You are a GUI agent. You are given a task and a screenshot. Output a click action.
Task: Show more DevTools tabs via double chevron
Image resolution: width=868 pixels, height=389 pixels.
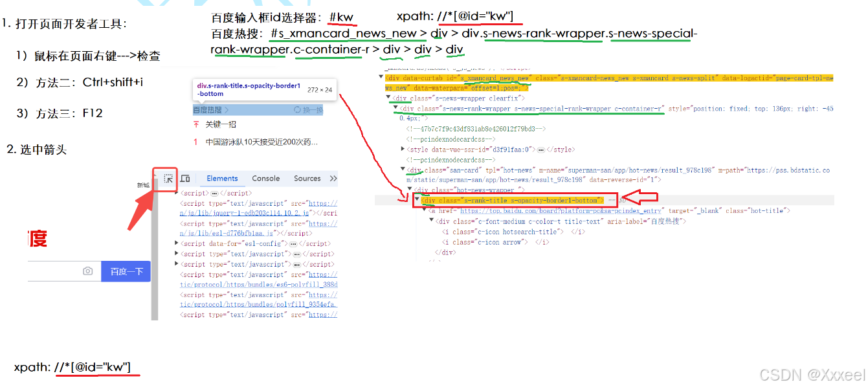tap(333, 179)
